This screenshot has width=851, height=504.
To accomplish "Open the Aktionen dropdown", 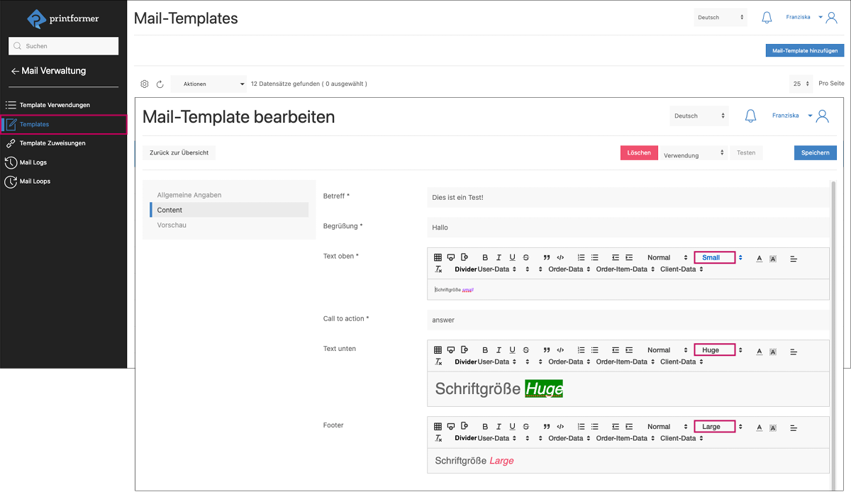I will (209, 84).
